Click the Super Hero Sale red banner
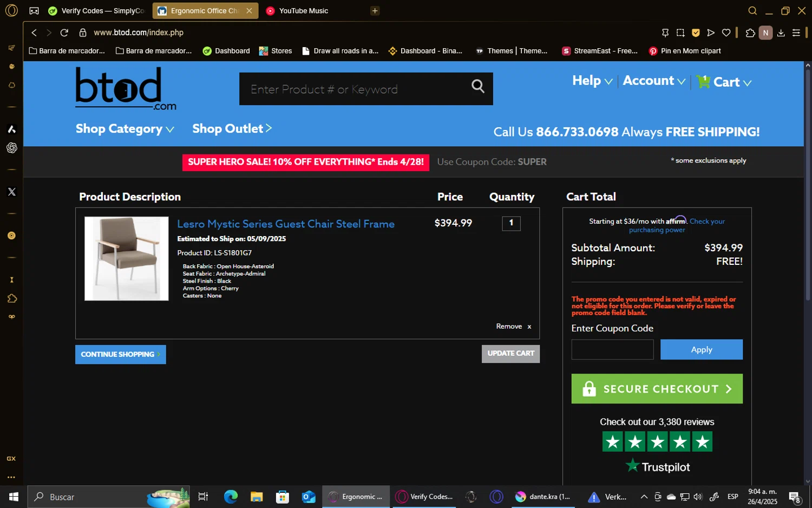The image size is (812, 508). pyautogui.click(x=305, y=162)
